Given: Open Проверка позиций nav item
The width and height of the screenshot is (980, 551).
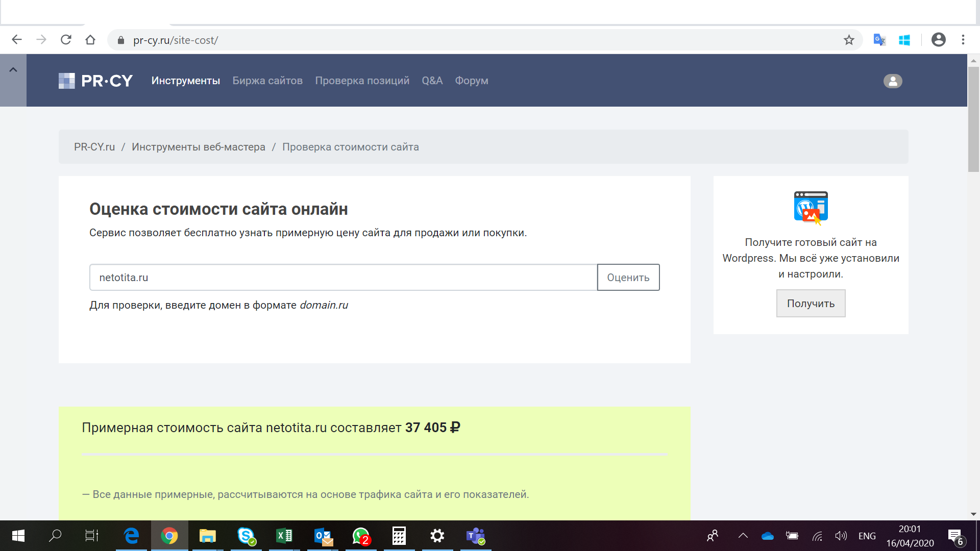Looking at the screenshot, I should tap(362, 81).
